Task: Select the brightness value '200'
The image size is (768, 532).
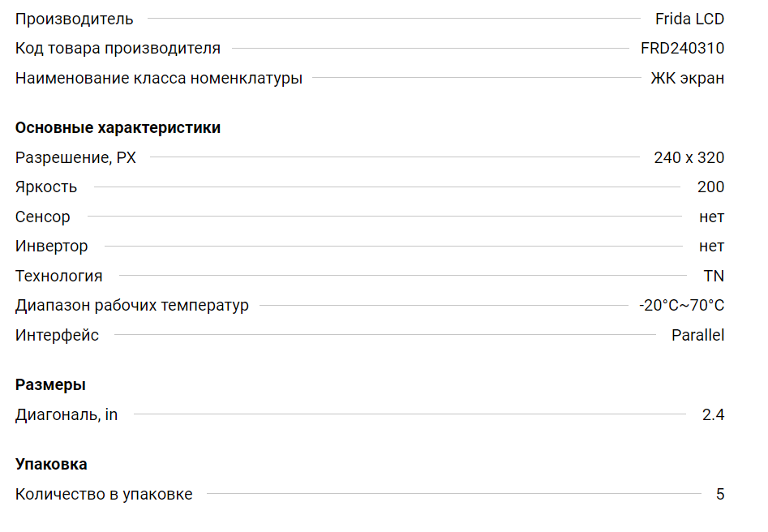Action: tap(710, 187)
